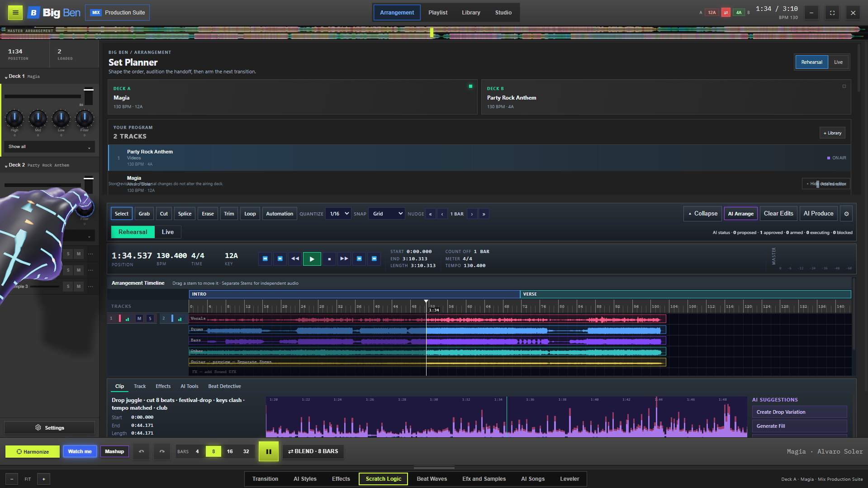Open Sample 3 more options ellipsis
The image size is (868, 488).
pyautogui.click(x=90, y=286)
